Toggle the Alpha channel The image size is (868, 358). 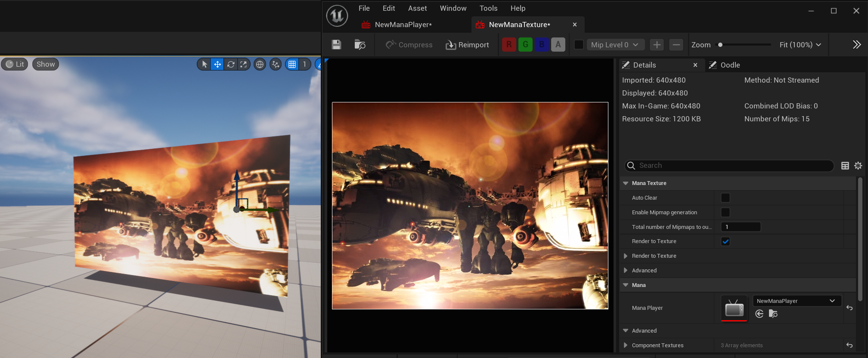pyautogui.click(x=558, y=44)
